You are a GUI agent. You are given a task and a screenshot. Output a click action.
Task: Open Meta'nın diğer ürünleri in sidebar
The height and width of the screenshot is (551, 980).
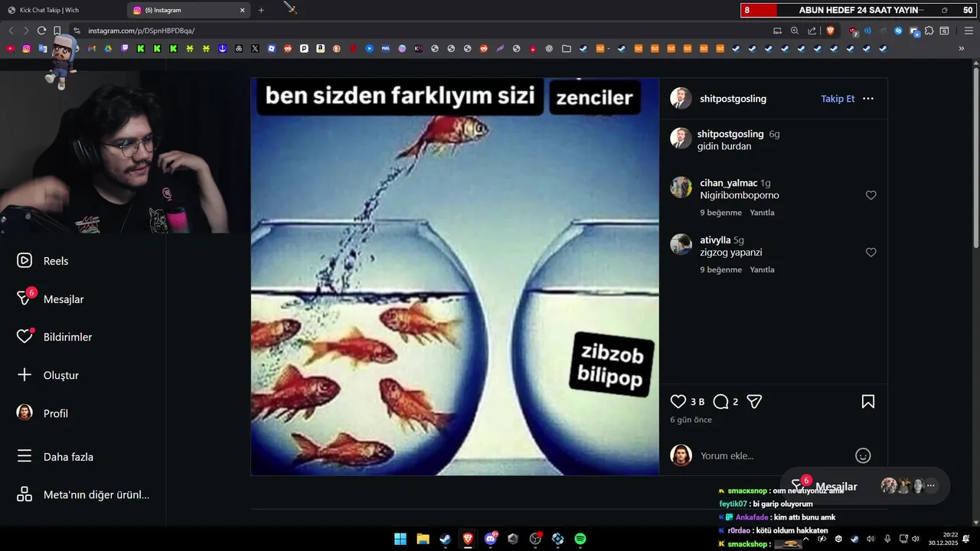point(83,494)
